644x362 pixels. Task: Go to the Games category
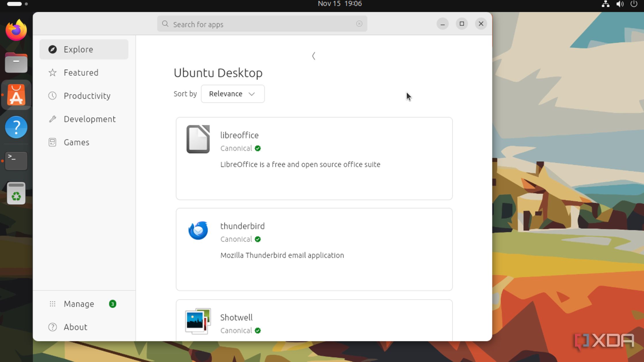(x=76, y=143)
